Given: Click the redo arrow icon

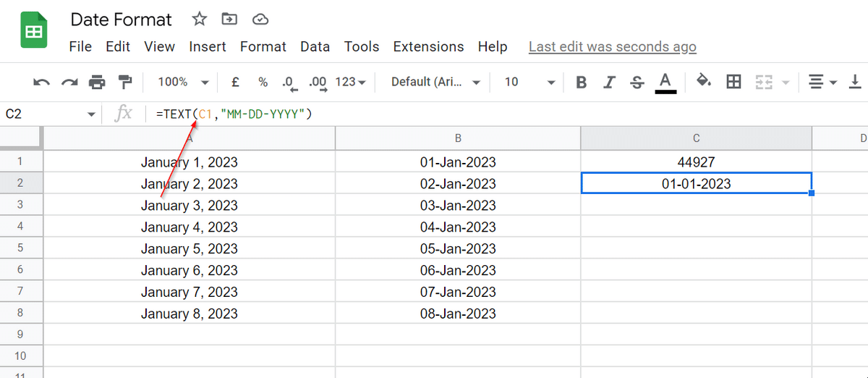Looking at the screenshot, I should [x=69, y=82].
